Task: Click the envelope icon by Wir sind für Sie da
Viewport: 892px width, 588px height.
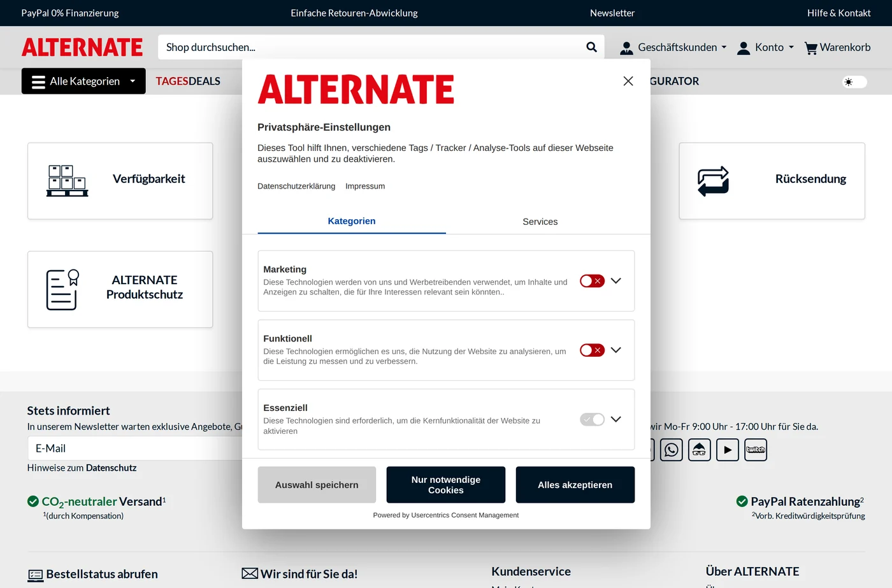Action: pyautogui.click(x=250, y=573)
